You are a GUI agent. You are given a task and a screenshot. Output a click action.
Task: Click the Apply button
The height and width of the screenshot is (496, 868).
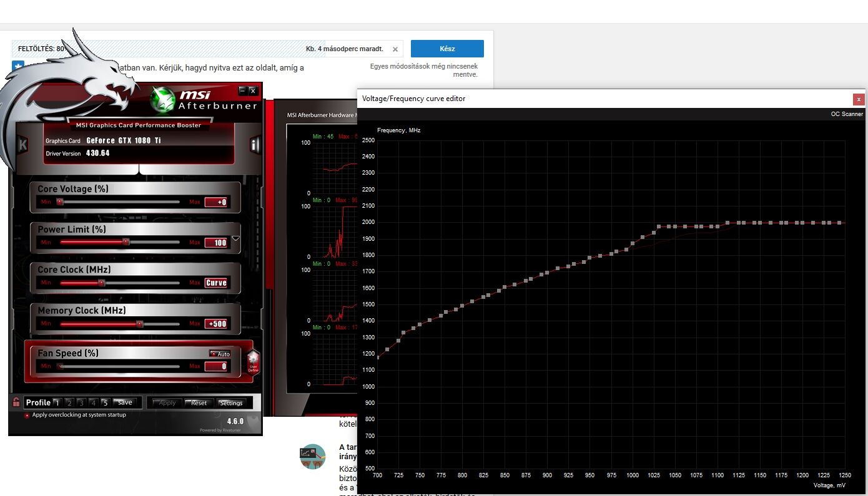pos(167,403)
